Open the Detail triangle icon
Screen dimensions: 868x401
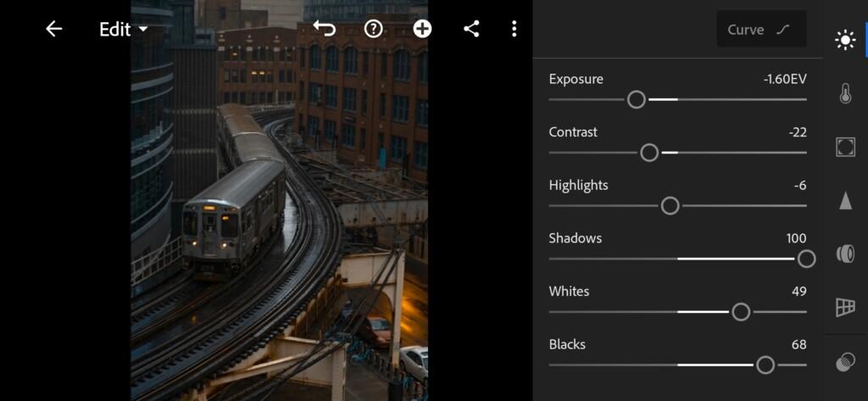(x=845, y=200)
